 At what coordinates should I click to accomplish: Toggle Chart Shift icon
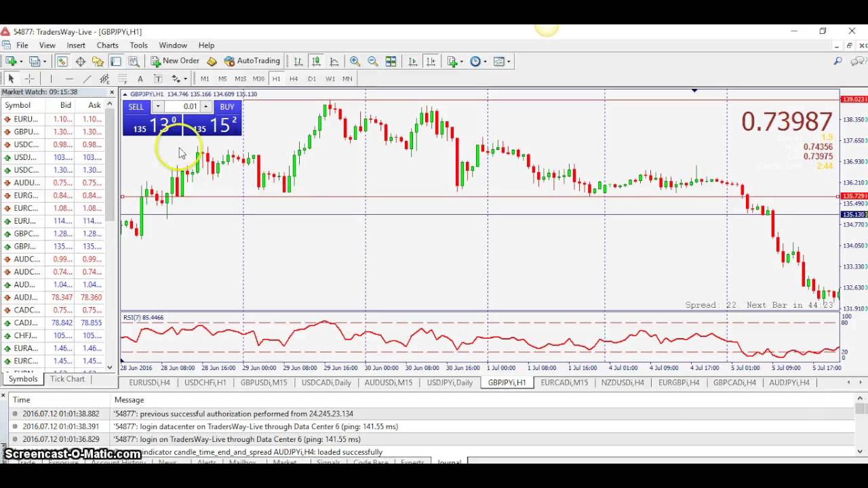431,61
